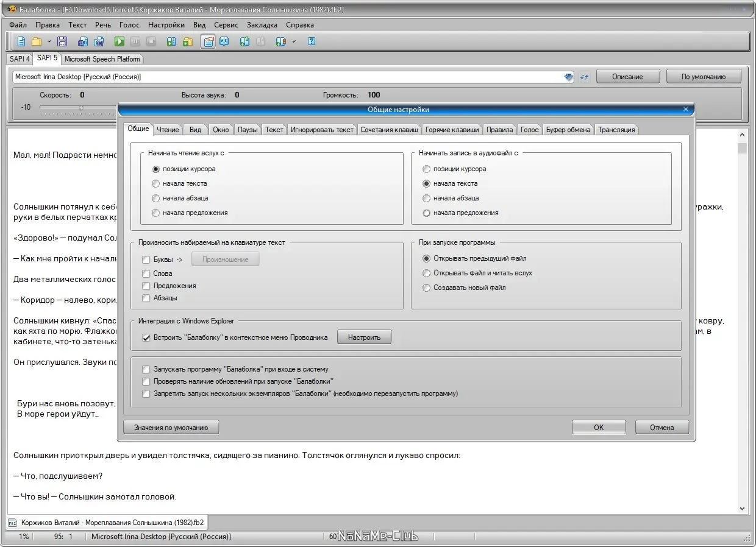The image size is (756, 547).
Task: Select 'Открывать файл и читать вслух' option
Action: tap(427, 273)
